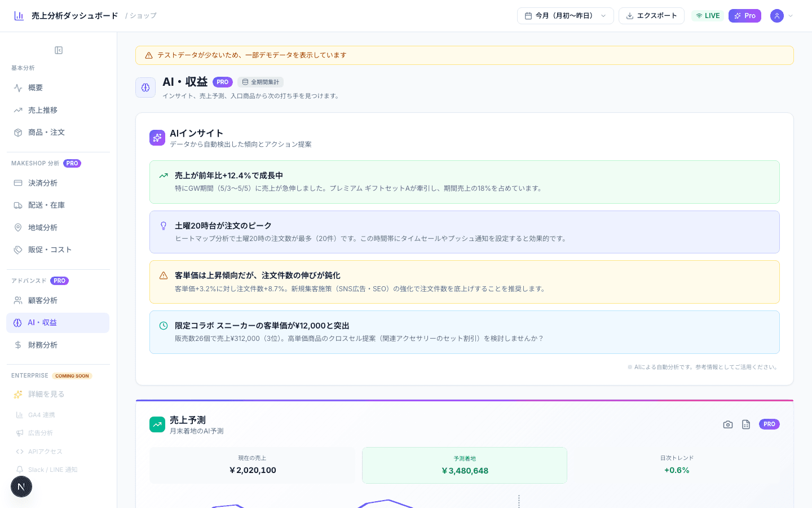
Task: Select the 売上が前年比+12.4%で成長中 insight title
Action: (x=229, y=176)
